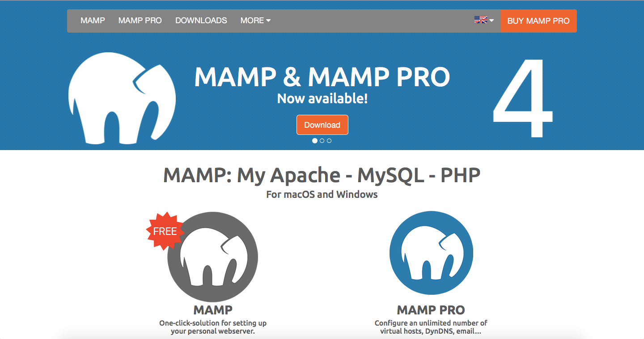Click the 'Now available!' banner text
Screen dimensions: 644x339
click(322, 98)
